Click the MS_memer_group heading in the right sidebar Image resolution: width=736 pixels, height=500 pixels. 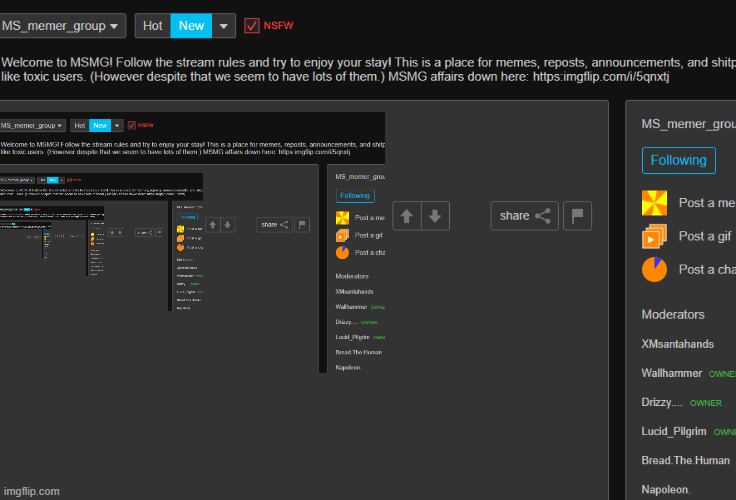[x=688, y=124]
